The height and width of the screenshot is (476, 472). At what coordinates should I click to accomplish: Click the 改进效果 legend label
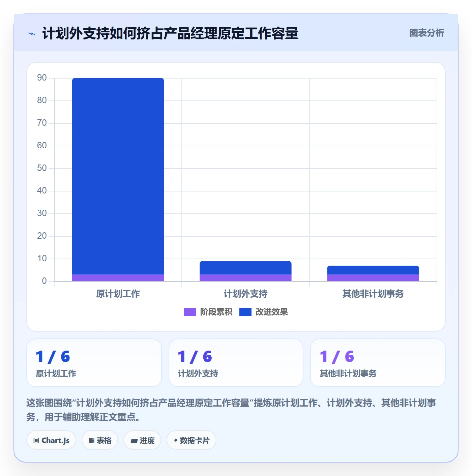(x=271, y=312)
